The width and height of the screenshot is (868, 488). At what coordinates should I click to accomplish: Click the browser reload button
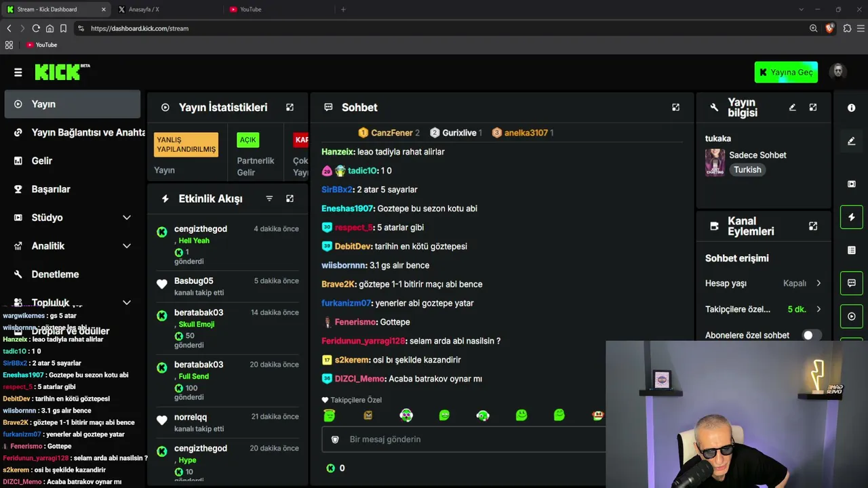click(x=36, y=28)
